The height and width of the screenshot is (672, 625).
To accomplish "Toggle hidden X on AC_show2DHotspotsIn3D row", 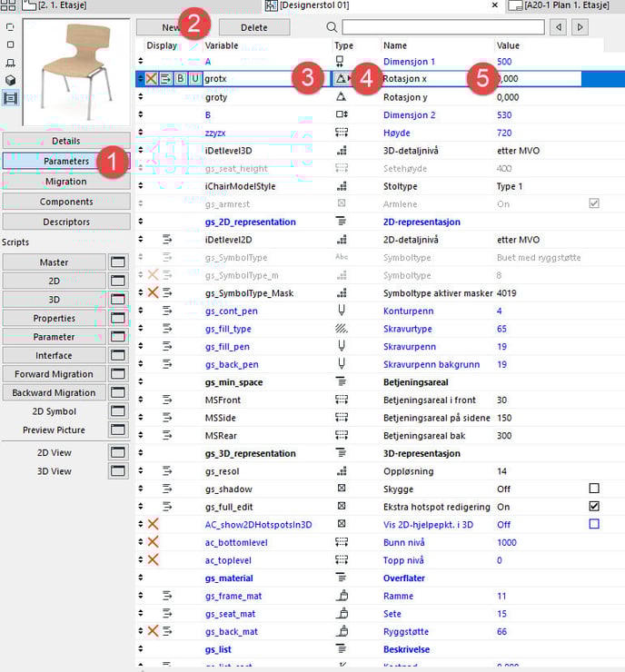I will click(x=153, y=524).
